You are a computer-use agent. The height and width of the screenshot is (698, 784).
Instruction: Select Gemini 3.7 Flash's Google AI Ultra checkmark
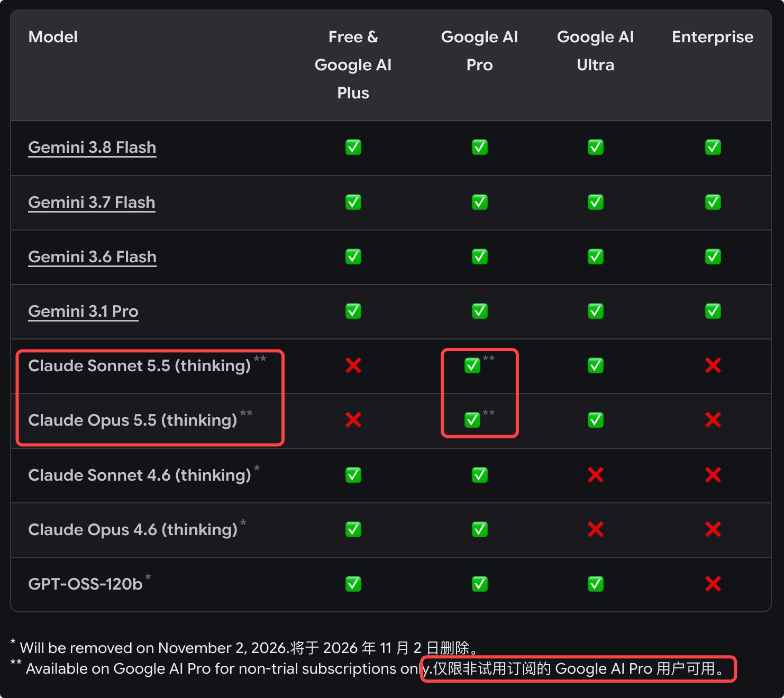tap(596, 202)
